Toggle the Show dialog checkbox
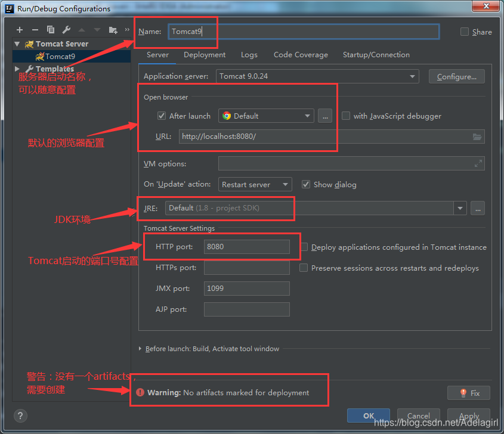Image resolution: width=504 pixels, height=434 pixels. [x=306, y=184]
